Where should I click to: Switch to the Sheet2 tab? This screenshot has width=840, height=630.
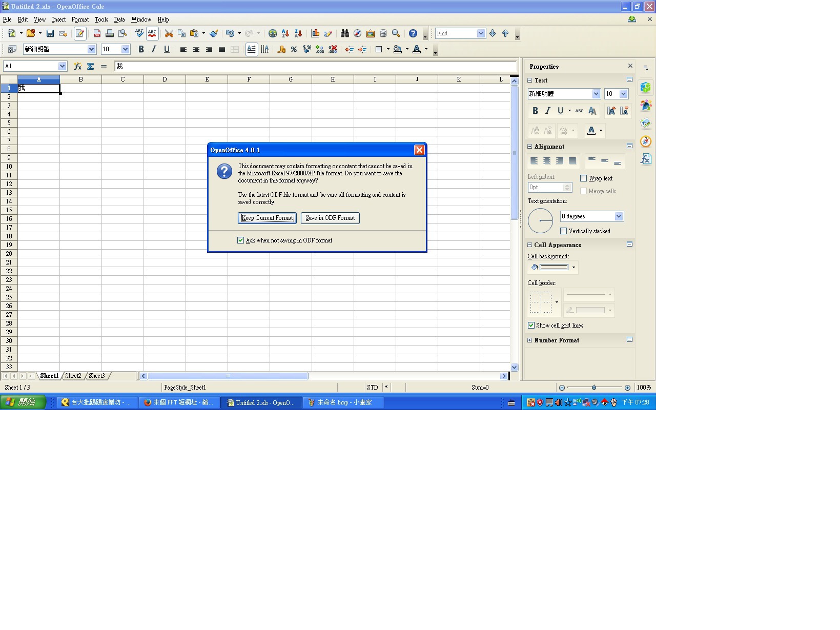(x=73, y=376)
